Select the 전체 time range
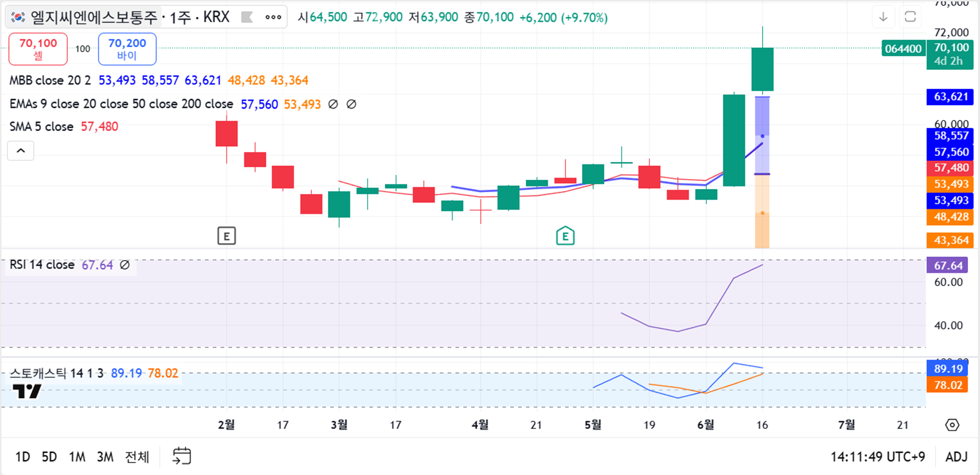Screen dimensions: 980x475 pos(137,457)
